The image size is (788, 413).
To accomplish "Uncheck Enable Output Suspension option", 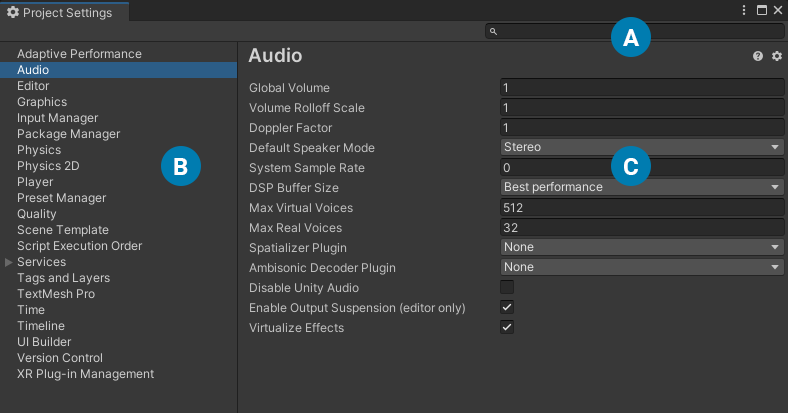I will 507,308.
